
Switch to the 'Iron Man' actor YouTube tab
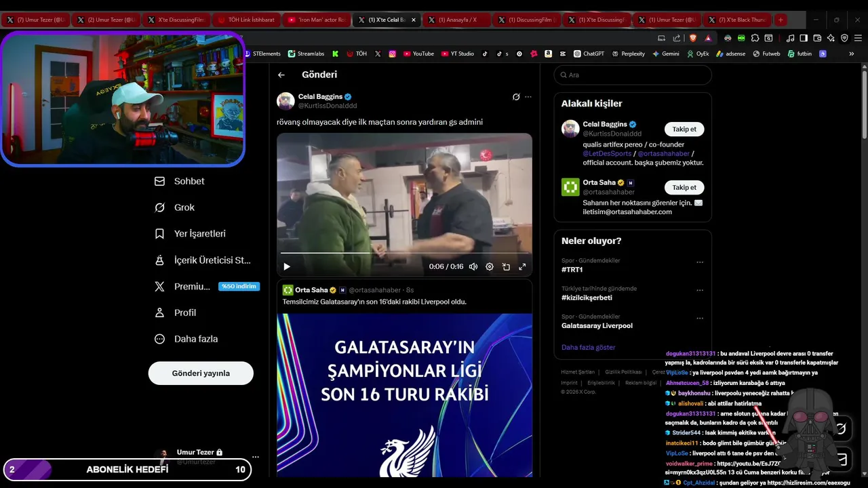pyautogui.click(x=315, y=20)
